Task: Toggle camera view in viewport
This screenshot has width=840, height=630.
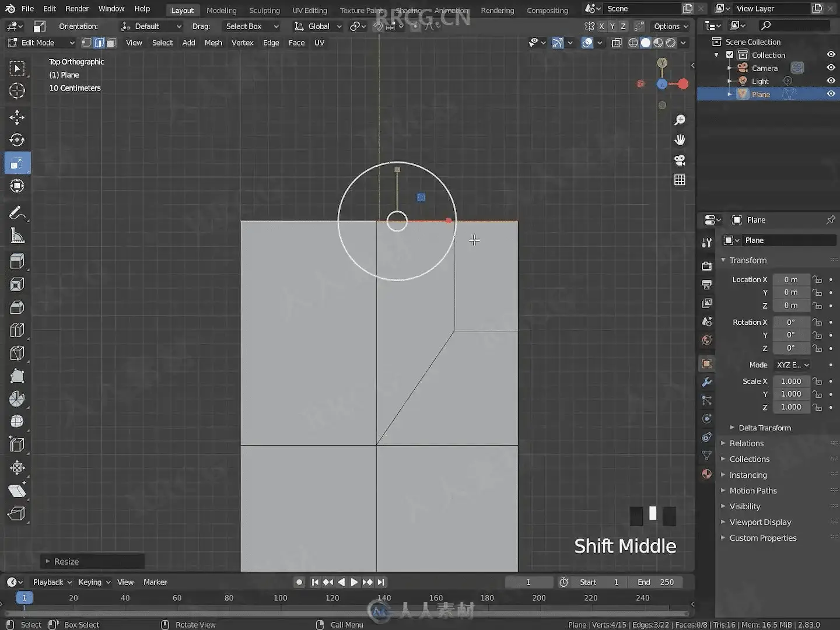Action: click(680, 160)
